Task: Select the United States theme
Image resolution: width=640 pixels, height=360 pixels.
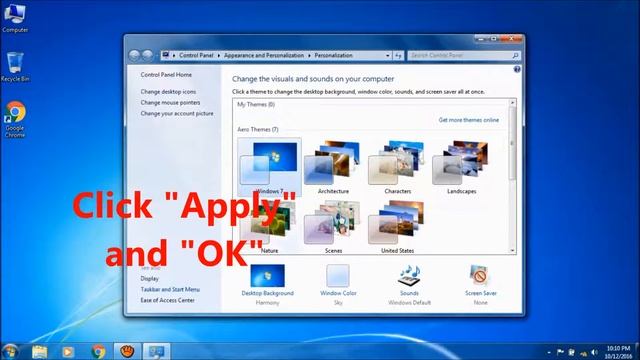Action: (x=397, y=227)
